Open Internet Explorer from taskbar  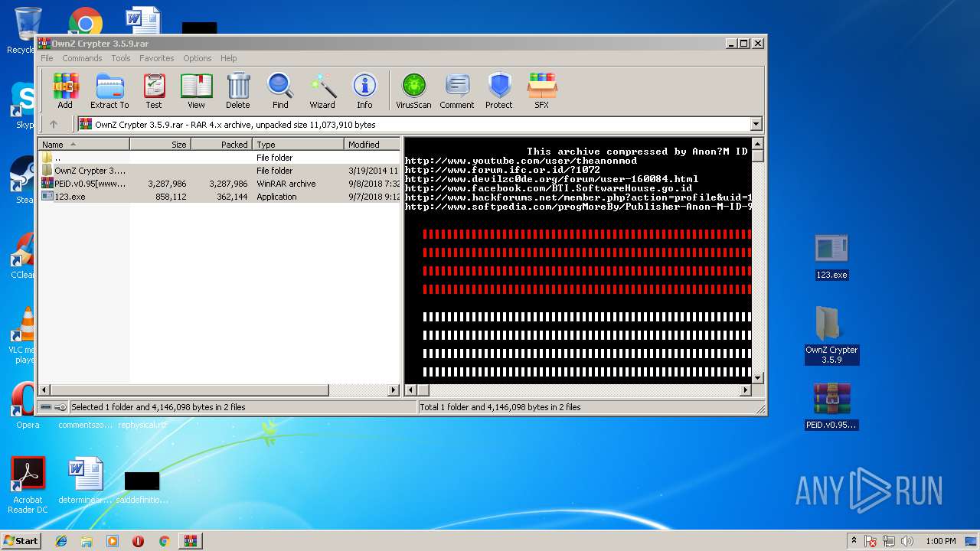pyautogui.click(x=61, y=541)
